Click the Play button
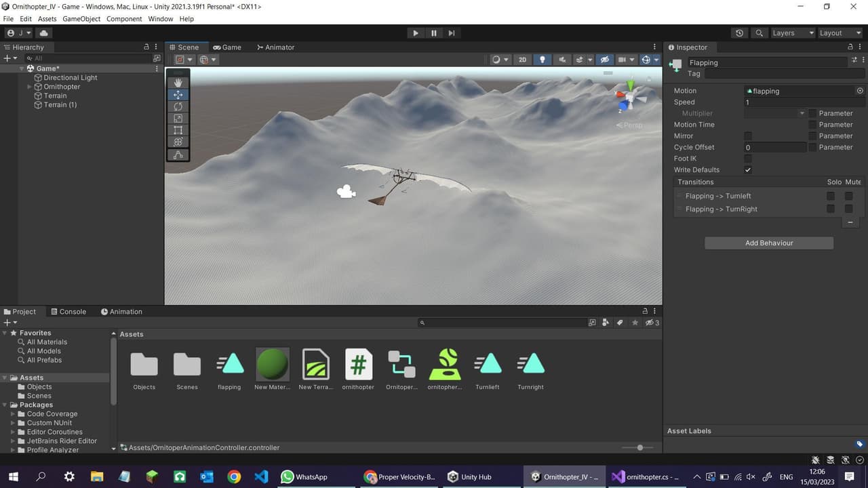Image resolution: width=868 pixels, height=488 pixels. point(416,33)
